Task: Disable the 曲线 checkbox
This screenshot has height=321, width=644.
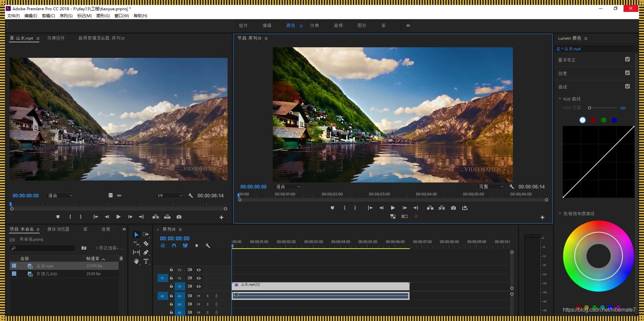Action: pyautogui.click(x=627, y=87)
